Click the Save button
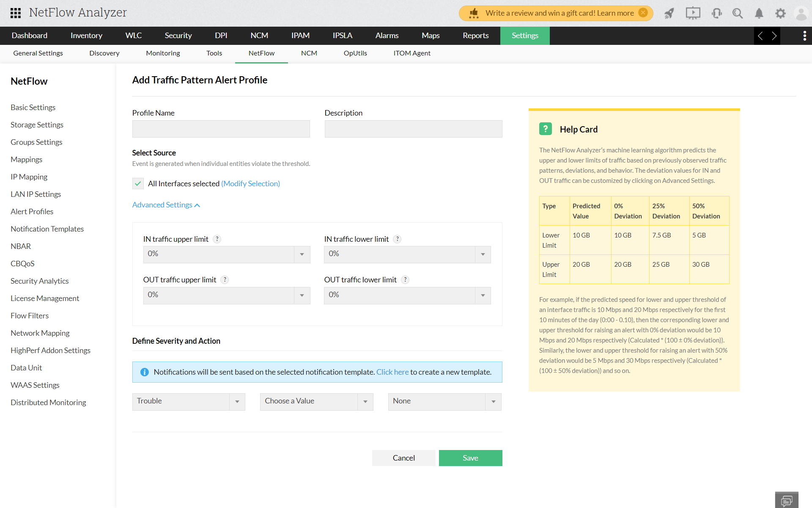 click(x=470, y=458)
